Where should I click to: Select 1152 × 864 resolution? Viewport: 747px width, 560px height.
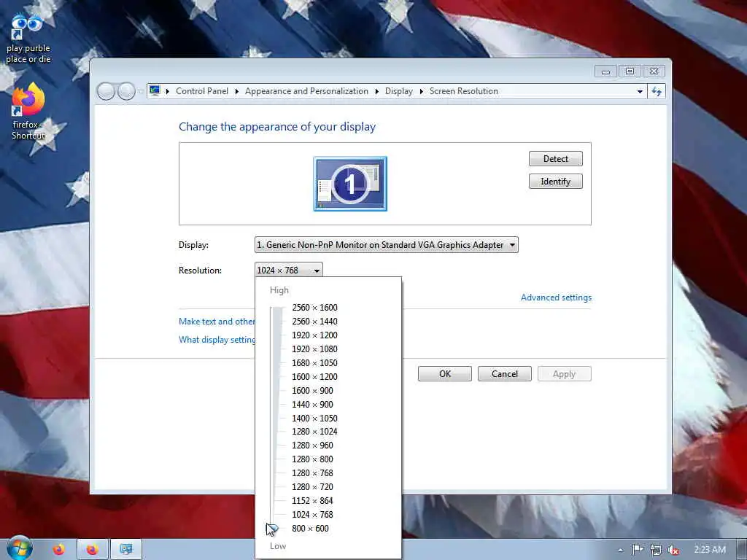[312, 500]
